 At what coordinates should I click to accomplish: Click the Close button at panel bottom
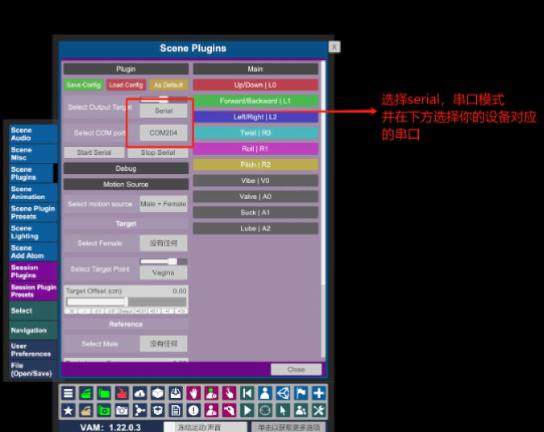[296, 370]
